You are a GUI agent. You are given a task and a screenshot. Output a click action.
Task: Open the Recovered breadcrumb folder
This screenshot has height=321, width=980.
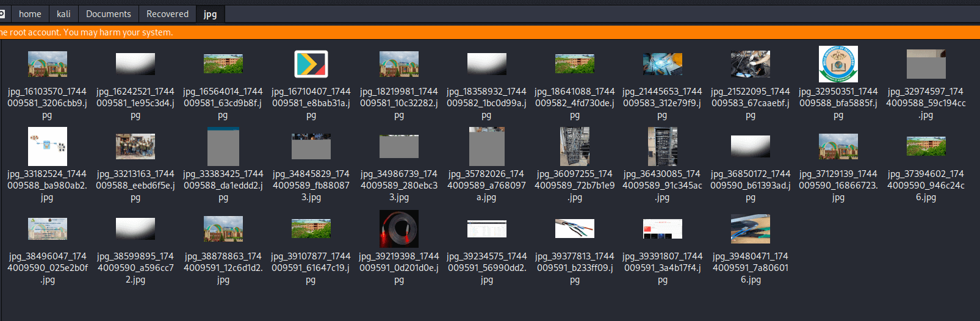(x=167, y=13)
